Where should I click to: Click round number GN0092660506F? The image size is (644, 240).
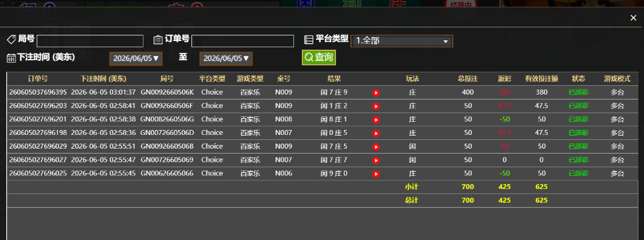pyautogui.click(x=167, y=106)
